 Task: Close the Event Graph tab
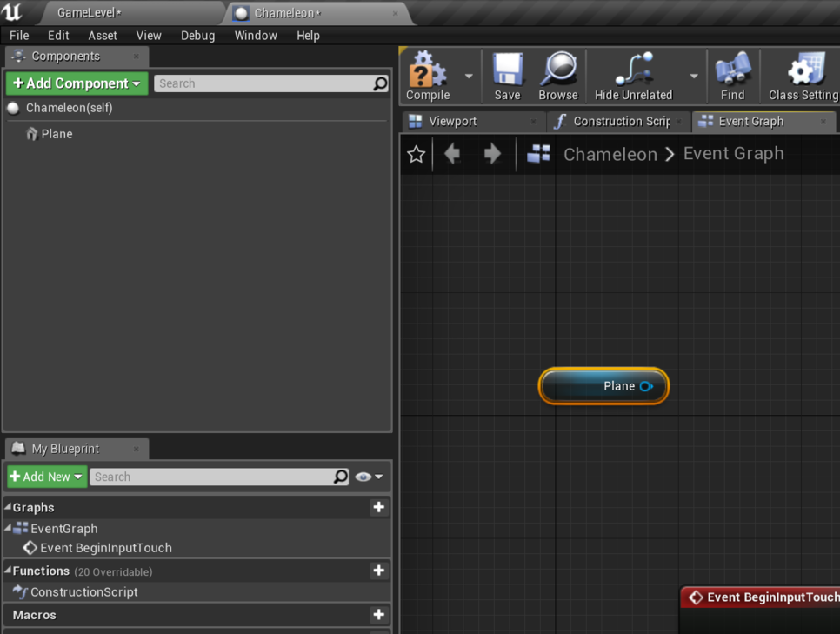tap(823, 122)
